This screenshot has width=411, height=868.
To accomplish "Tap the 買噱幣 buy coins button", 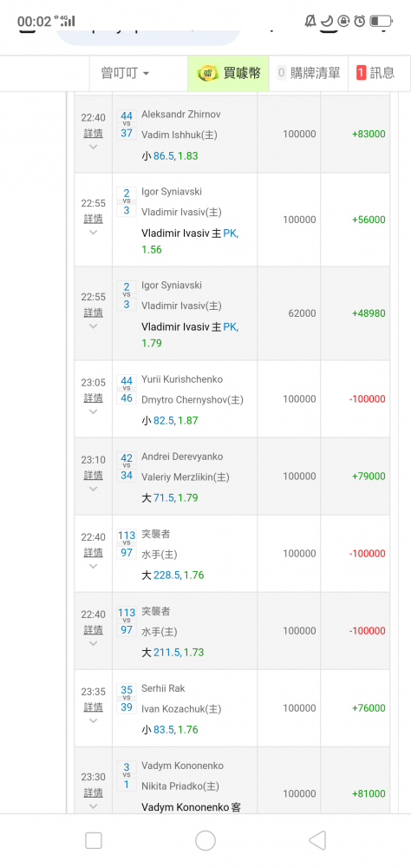I will 228,73.
